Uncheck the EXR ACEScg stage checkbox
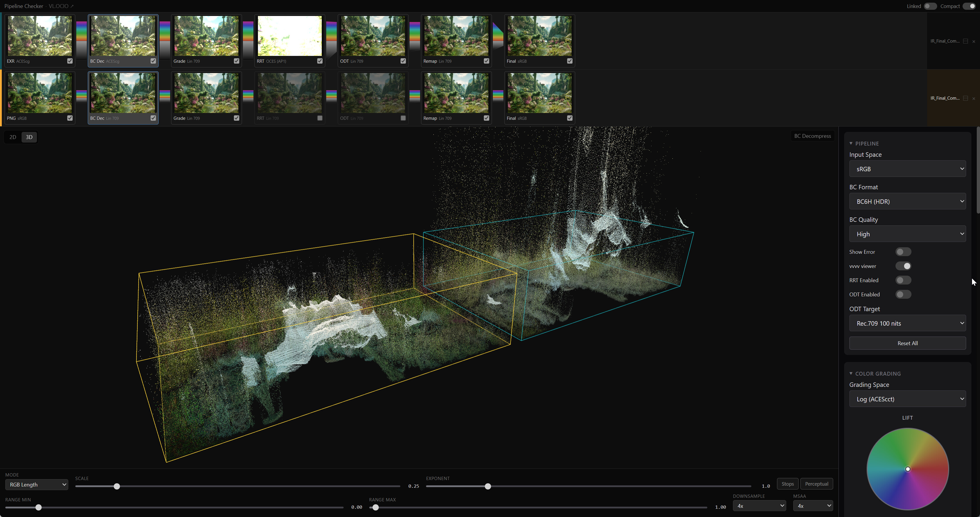The width and height of the screenshot is (980, 517). point(70,61)
